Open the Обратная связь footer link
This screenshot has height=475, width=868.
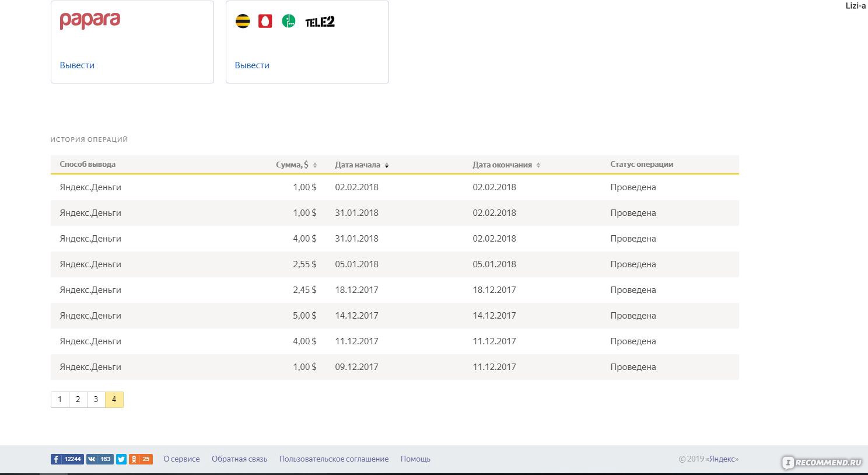coord(239,459)
